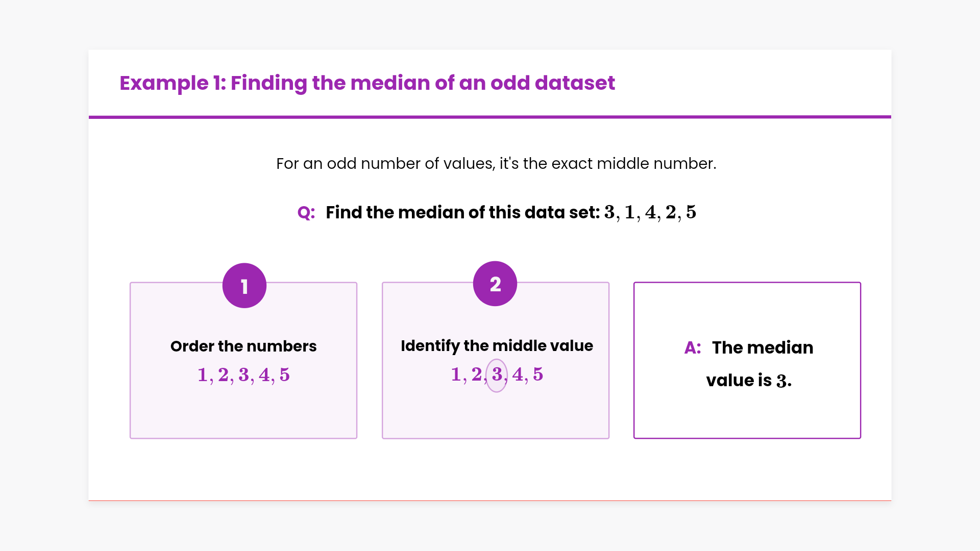Click "Find the median of this data set" text
Viewport: 980px width, 551px height.
pos(462,212)
